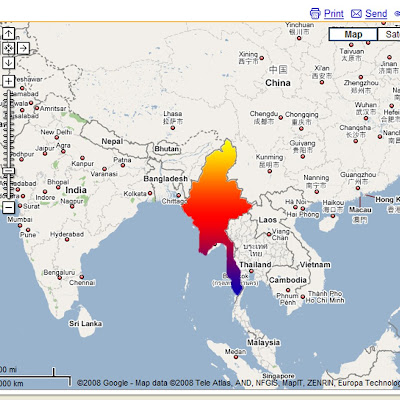Click the Bangladesh country label

click(x=166, y=179)
